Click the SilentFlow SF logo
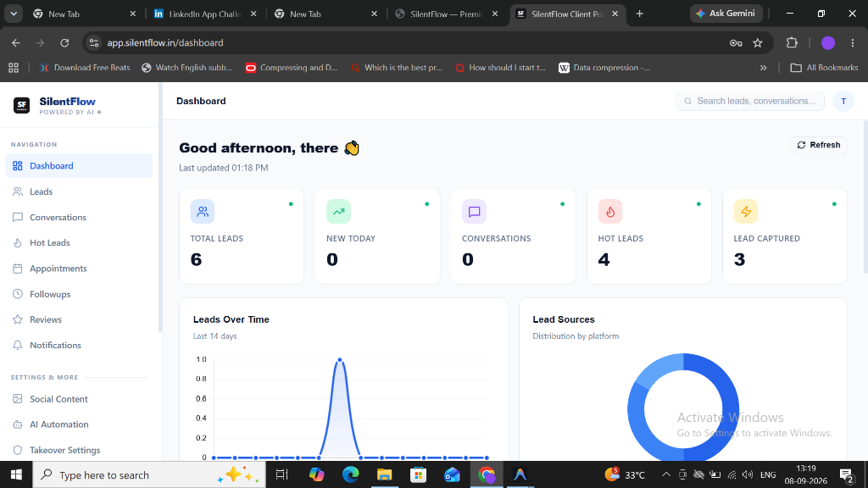The image size is (868, 488). [21, 105]
